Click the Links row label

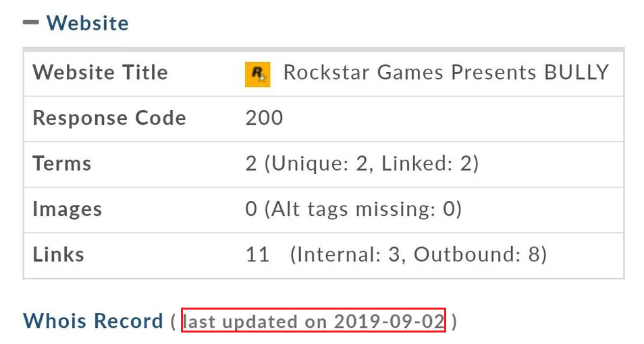(x=58, y=254)
